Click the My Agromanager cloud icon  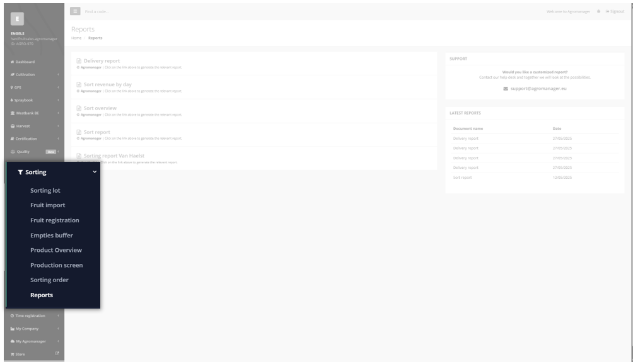[x=13, y=341]
